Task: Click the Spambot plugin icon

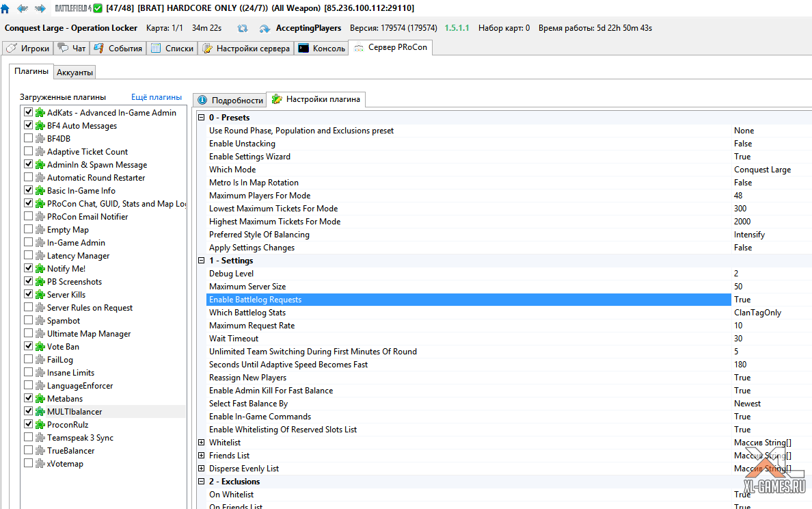Action: (40, 320)
